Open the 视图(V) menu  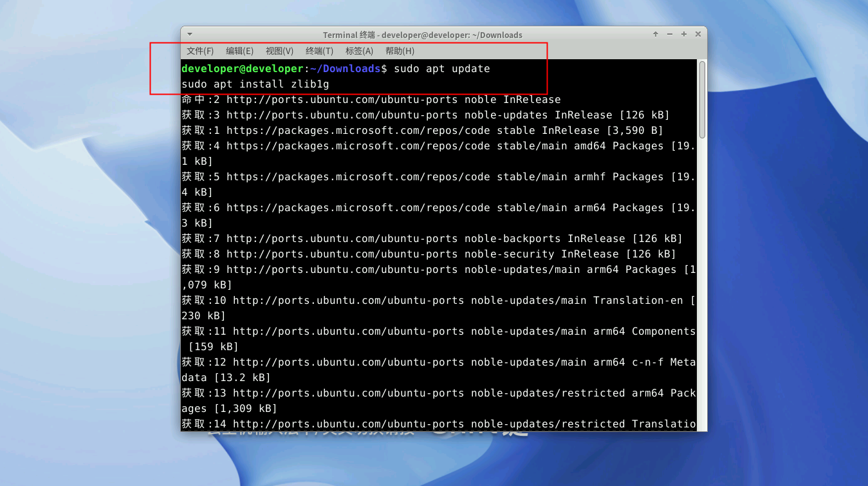pyautogui.click(x=279, y=51)
